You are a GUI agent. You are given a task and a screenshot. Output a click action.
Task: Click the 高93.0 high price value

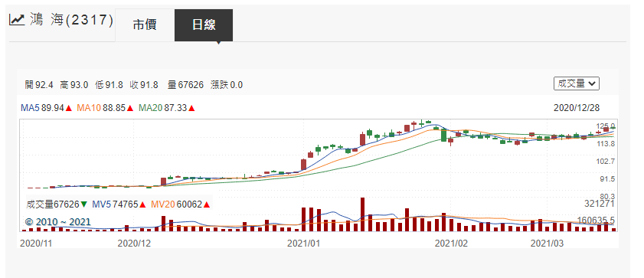coord(74,85)
